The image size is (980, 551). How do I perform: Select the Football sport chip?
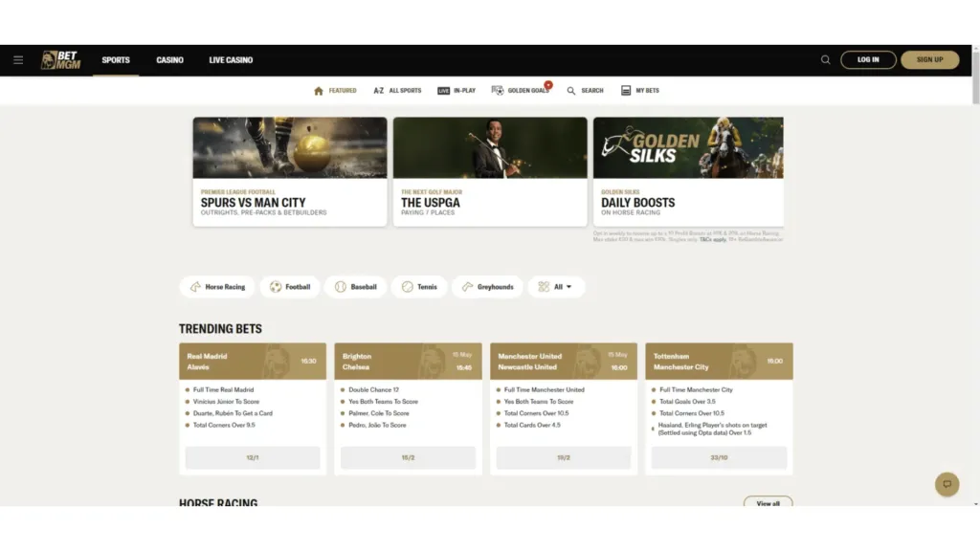290,287
